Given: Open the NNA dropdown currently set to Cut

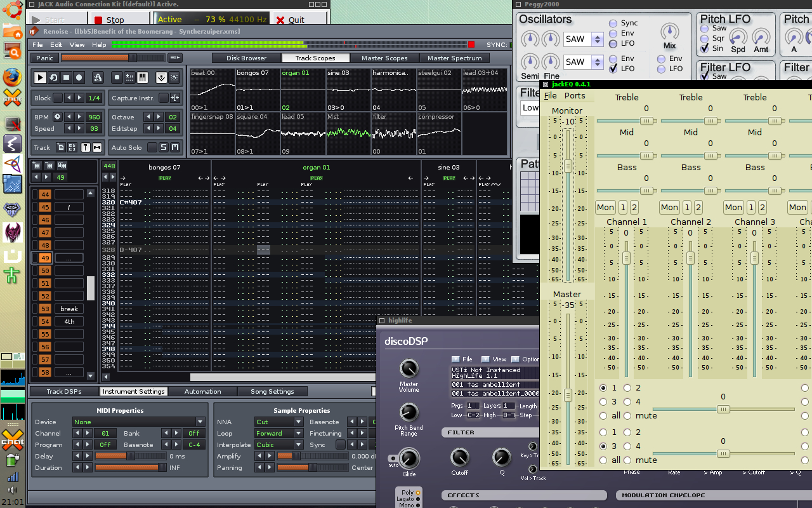Looking at the screenshot, I should 278,422.
